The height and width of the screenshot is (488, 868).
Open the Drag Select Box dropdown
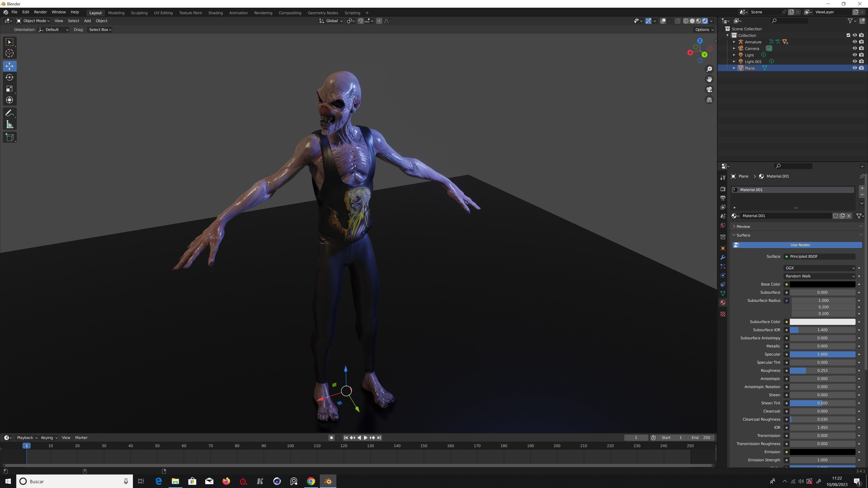[x=100, y=30]
